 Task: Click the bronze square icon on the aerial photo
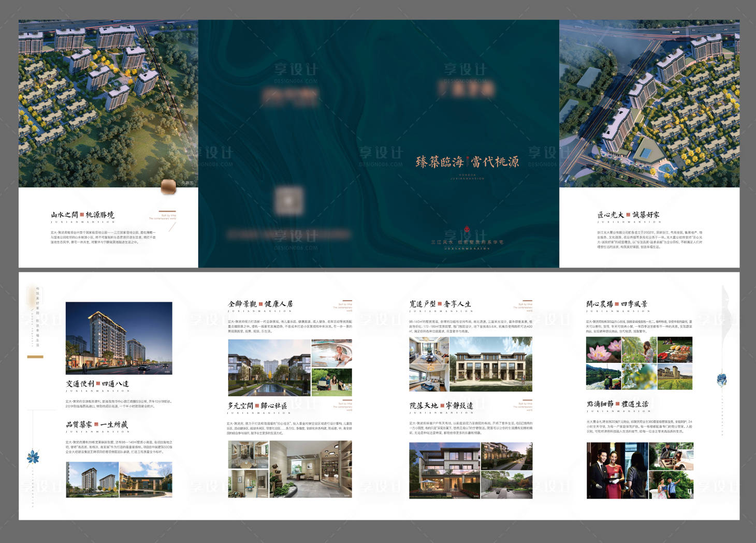[168, 187]
